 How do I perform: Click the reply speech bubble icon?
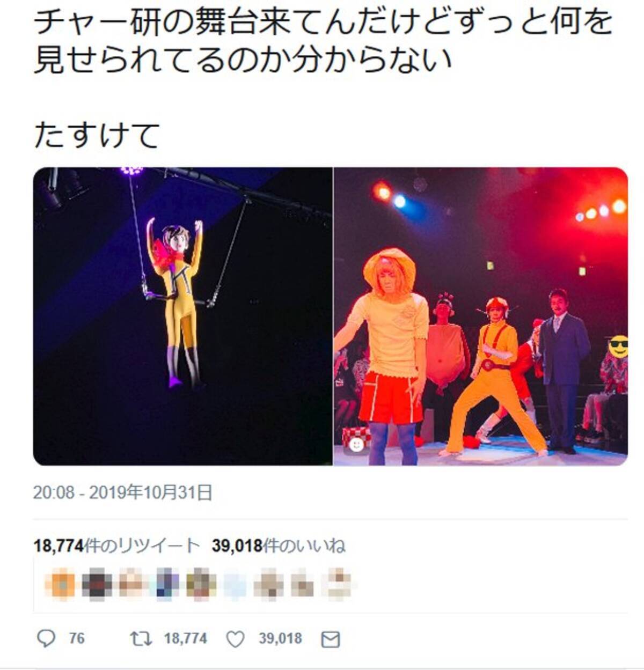[47, 638]
